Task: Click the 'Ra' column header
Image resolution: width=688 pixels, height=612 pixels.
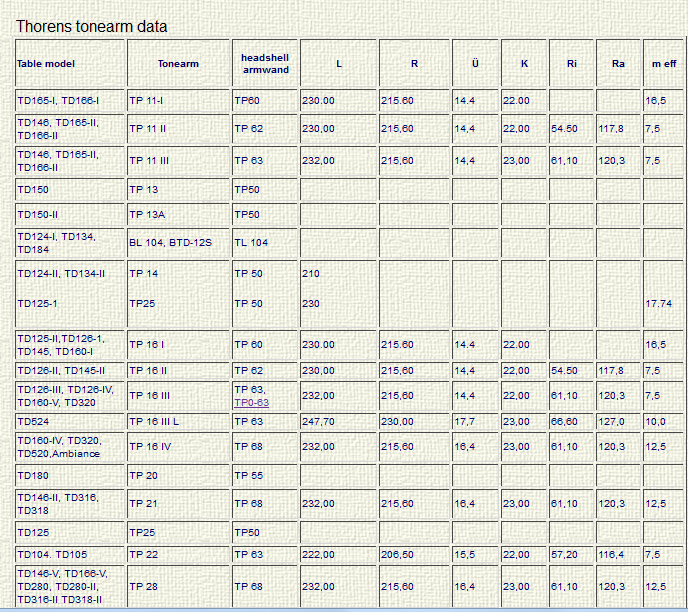Action: coord(619,64)
